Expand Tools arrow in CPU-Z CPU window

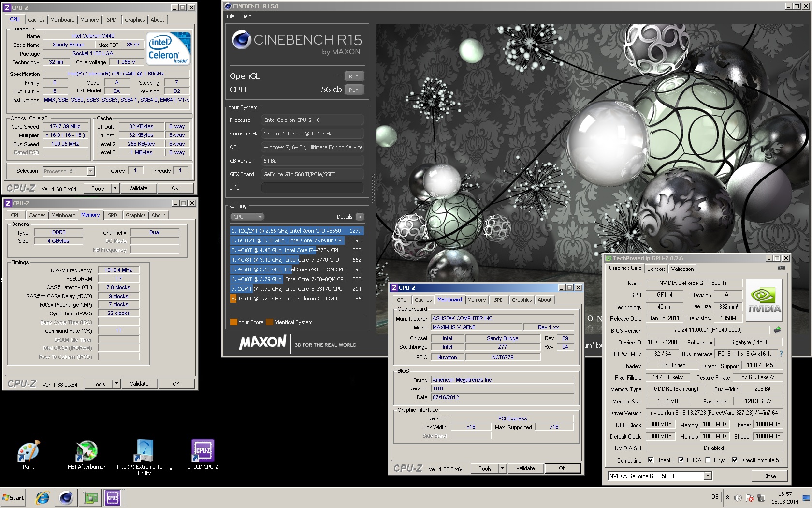coord(115,188)
